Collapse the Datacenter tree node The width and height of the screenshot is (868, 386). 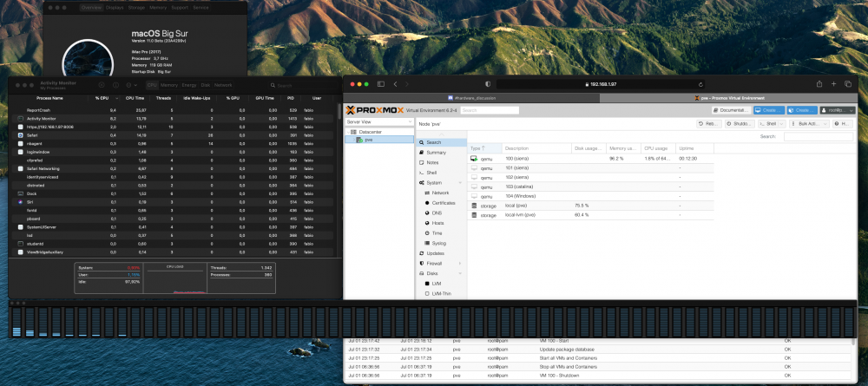(x=348, y=132)
